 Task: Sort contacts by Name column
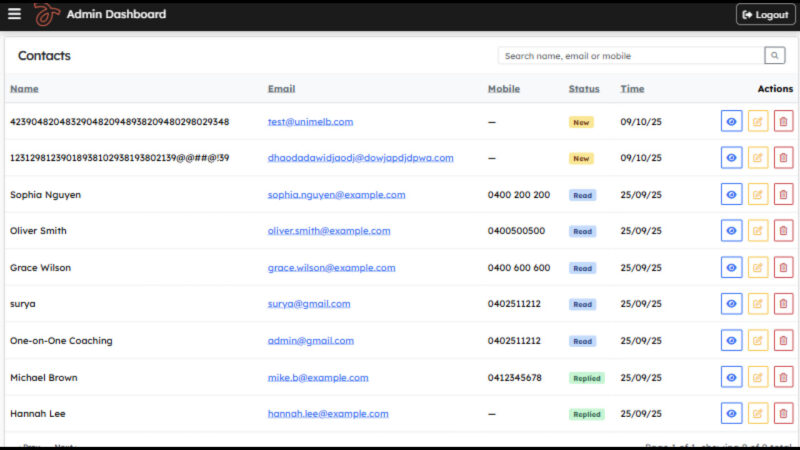point(24,89)
